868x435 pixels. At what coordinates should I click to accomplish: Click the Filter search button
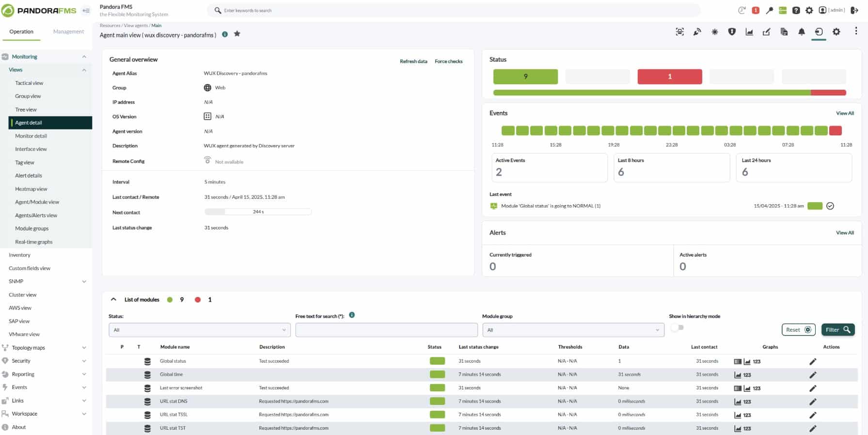coord(838,330)
